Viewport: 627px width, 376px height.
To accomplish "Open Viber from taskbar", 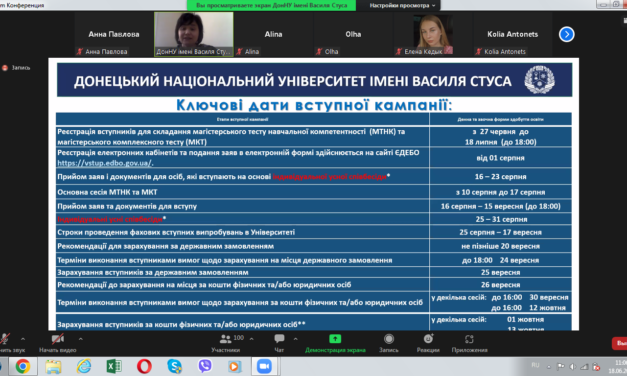I will click(205, 366).
